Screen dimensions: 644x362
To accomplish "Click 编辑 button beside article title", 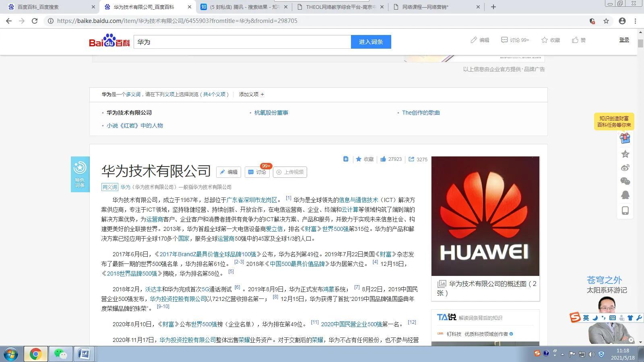I will tap(229, 172).
